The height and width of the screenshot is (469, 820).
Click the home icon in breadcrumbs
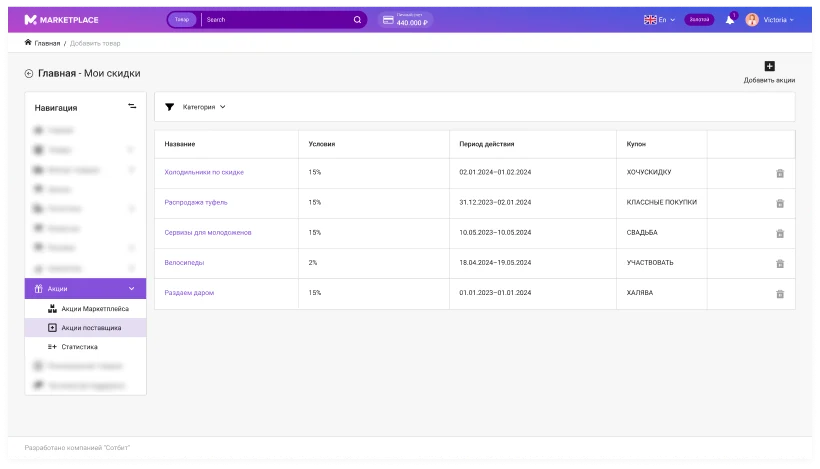(x=28, y=42)
